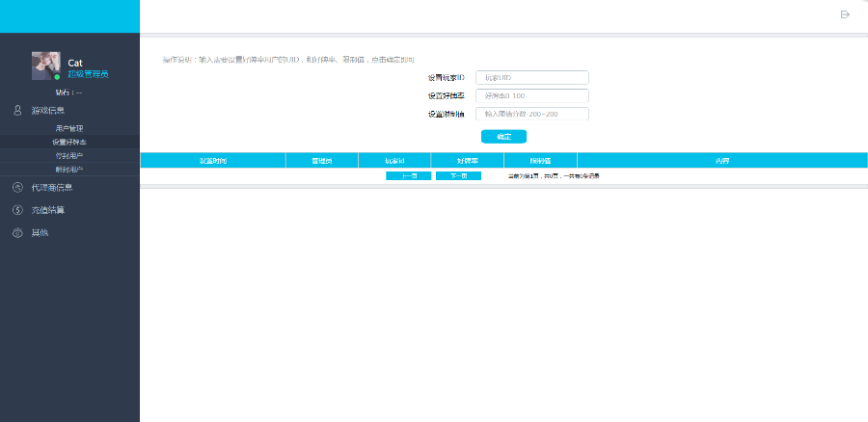Click the user icon beside 游戏信息
The image size is (868, 422).
[x=17, y=110]
